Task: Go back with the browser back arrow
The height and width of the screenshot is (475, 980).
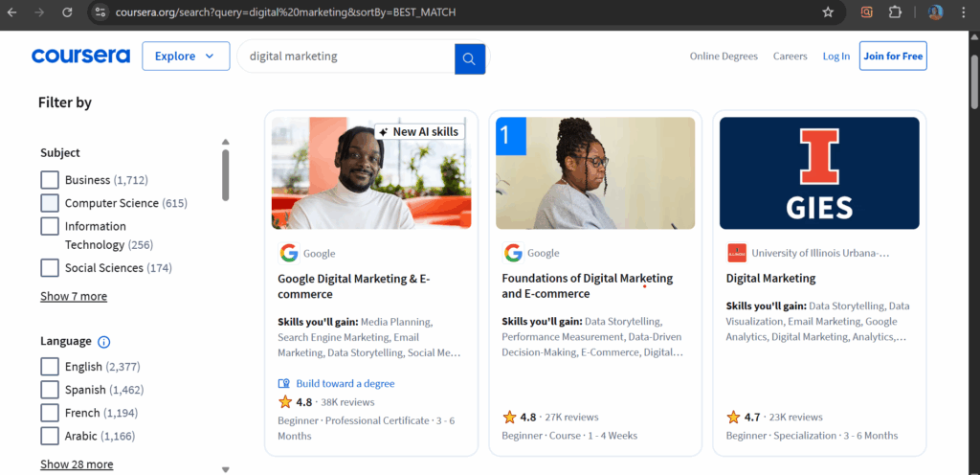Action: click(x=12, y=12)
